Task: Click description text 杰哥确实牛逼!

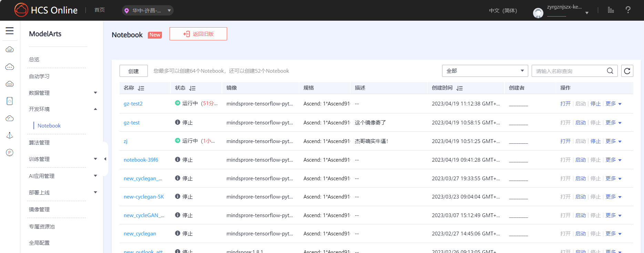Action: click(371, 141)
